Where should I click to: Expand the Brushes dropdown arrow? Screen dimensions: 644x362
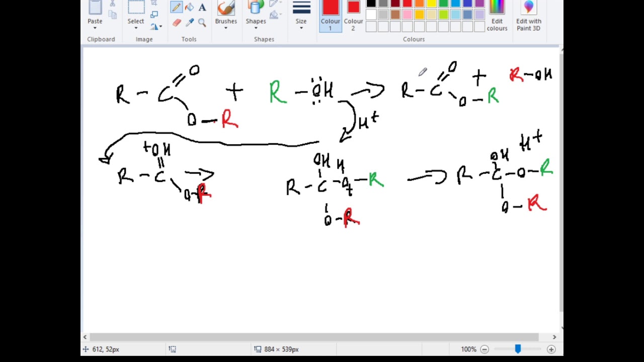point(226,28)
